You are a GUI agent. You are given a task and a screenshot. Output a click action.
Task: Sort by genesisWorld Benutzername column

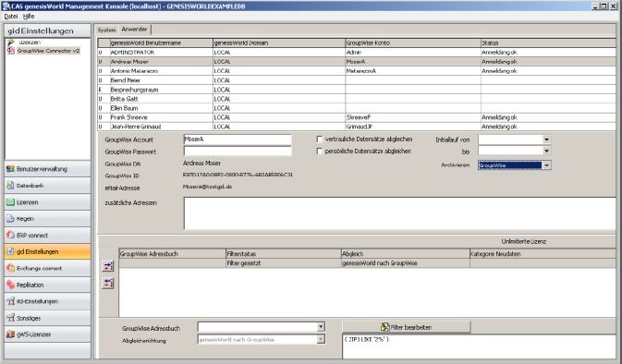pyautogui.click(x=161, y=42)
